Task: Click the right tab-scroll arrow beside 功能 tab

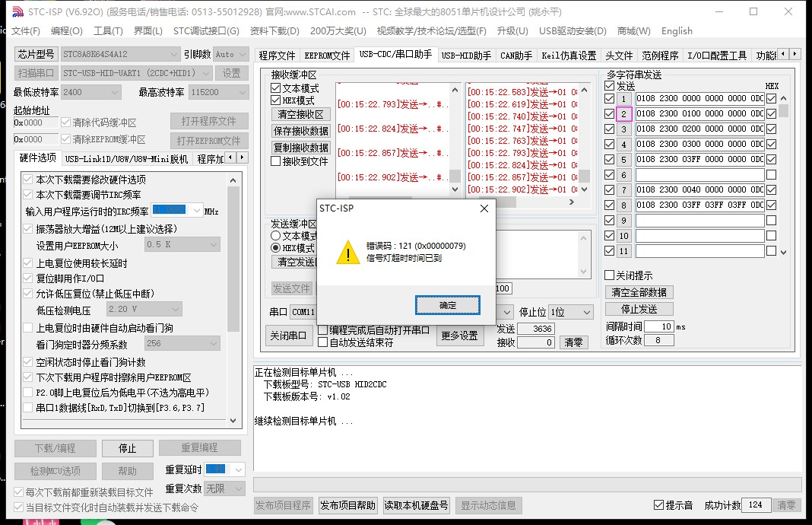Action: click(795, 54)
